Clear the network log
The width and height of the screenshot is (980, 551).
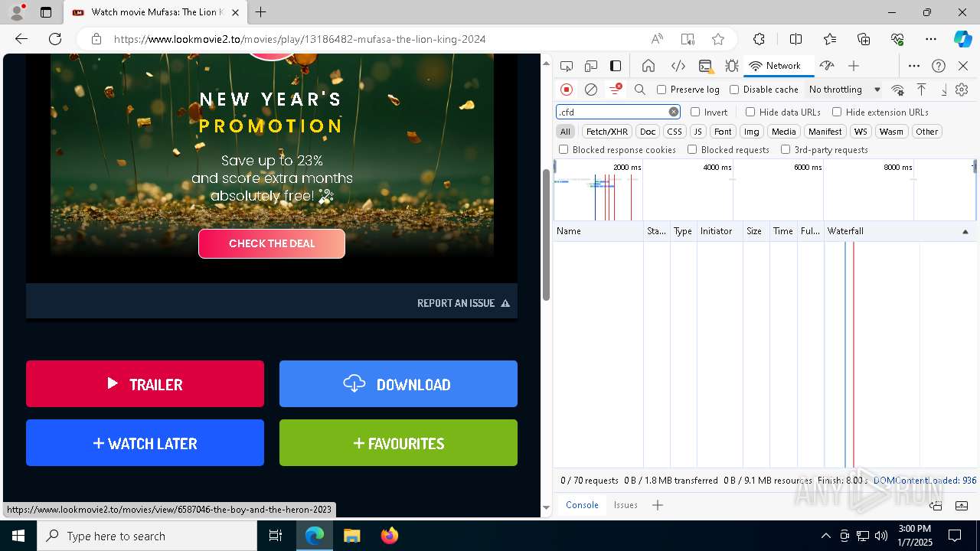[591, 90]
